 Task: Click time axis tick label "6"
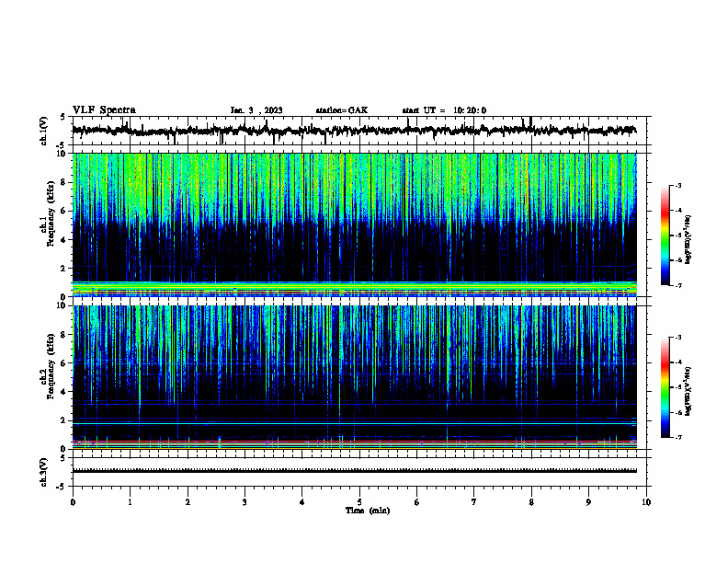tap(417, 502)
